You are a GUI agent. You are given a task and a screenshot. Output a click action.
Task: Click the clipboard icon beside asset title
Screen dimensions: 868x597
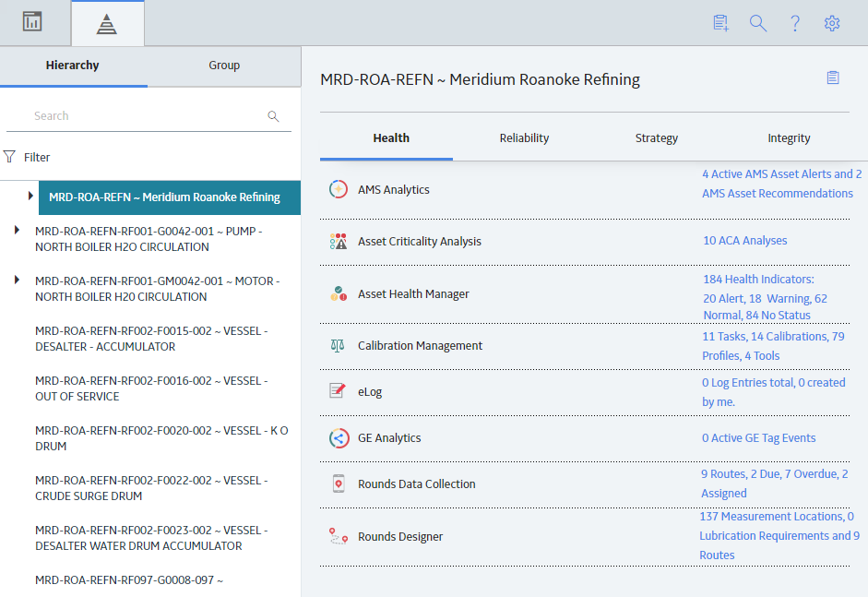coord(833,78)
